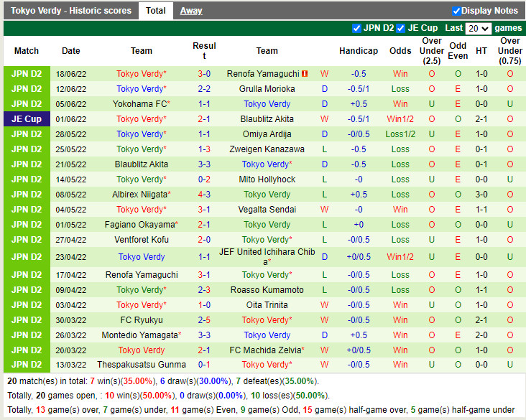
Task: Open the Albirex Niigata team page
Action: (x=139, y=195)
